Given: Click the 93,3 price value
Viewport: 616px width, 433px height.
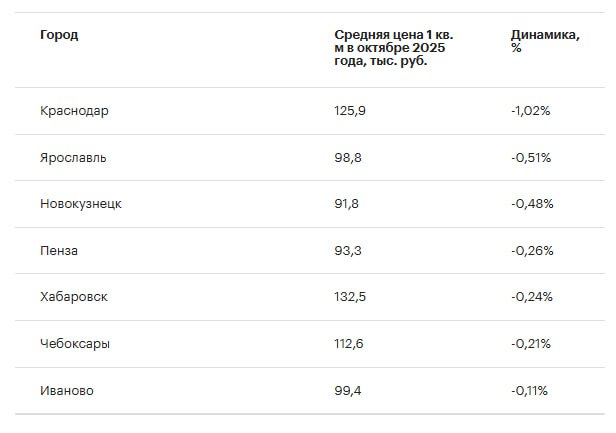Looking at the screenshot, I should tap(347, 251).
